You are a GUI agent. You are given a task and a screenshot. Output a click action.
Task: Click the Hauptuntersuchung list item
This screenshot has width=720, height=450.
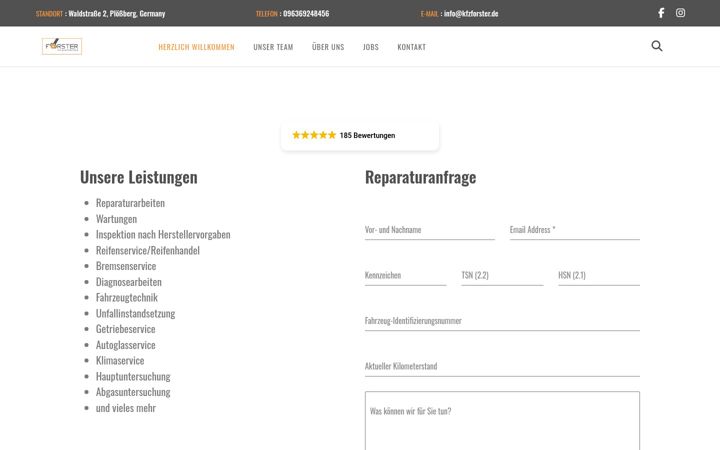click(x=133, y=377)
